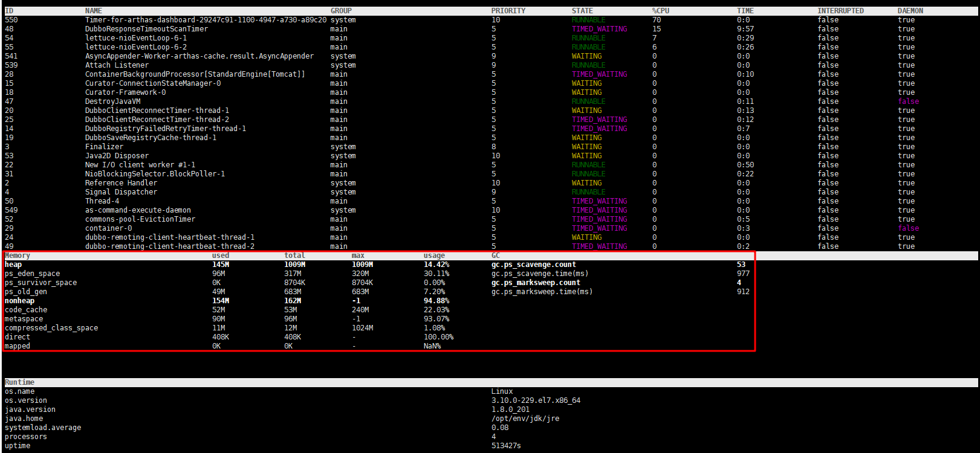The width and height of the screenshot is (980, 453).
Task: Click thread DubboRegistryFailedRetryTimer-thread-1
Action: tap(166, 129)
